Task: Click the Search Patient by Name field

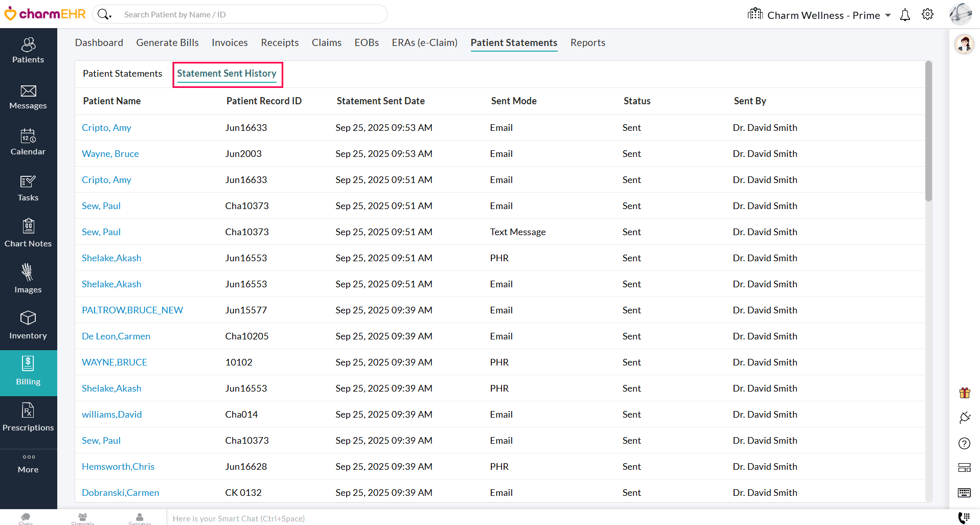Action: coord(250,15)
